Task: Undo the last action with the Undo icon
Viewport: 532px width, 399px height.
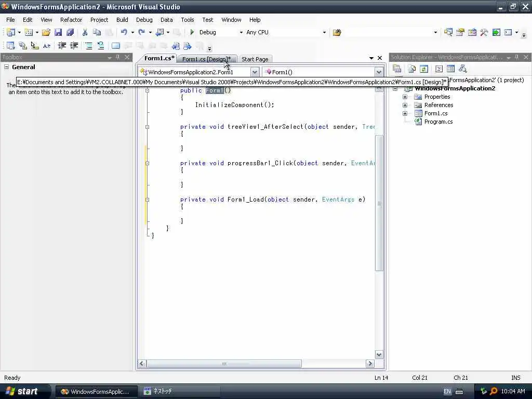Action: coord(124,32)
